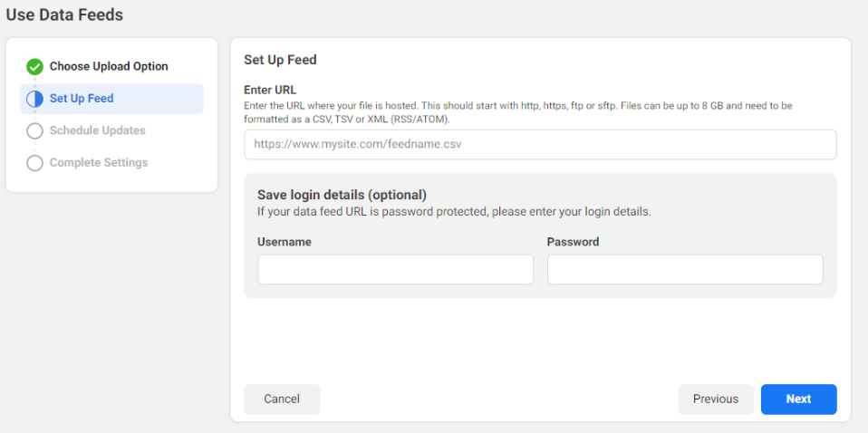Screen dimensions: 868x433
Task: Proceed with the blue Next button
Action: [798, 399]
